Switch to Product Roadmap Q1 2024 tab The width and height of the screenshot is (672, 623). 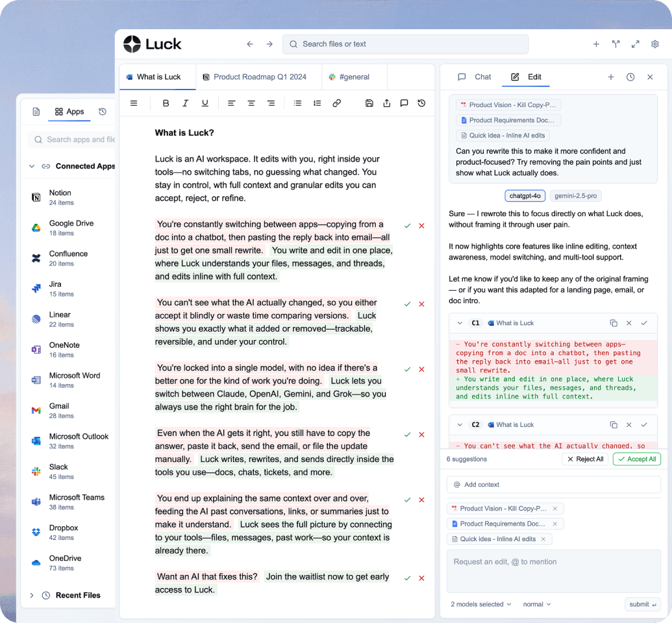(x=259, y=77)
